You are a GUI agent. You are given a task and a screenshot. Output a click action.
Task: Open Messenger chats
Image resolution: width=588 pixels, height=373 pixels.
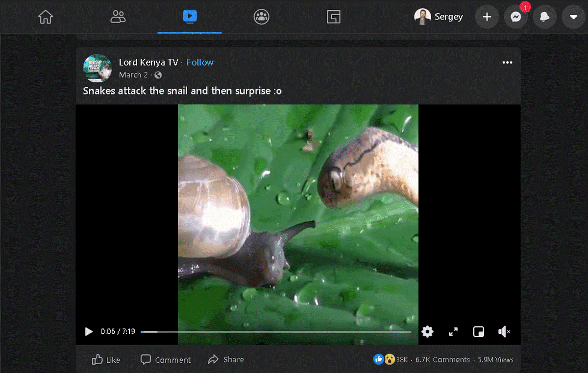pos(516,17)
